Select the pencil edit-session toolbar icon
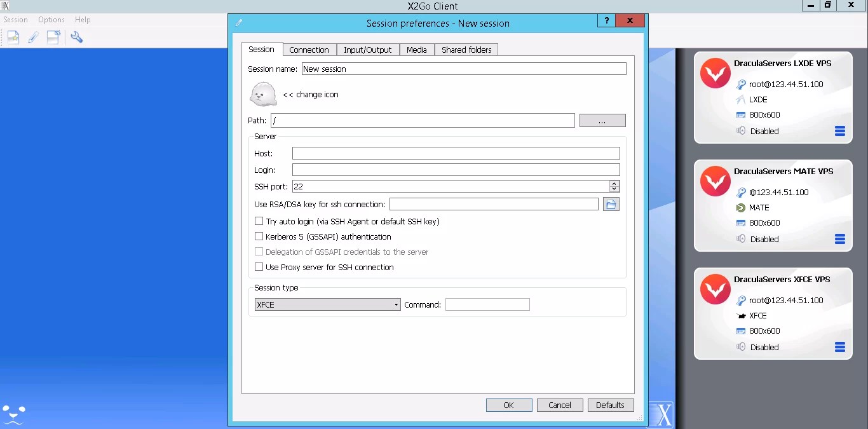This screenshot has height=429, width=868. tap(33, 37)
